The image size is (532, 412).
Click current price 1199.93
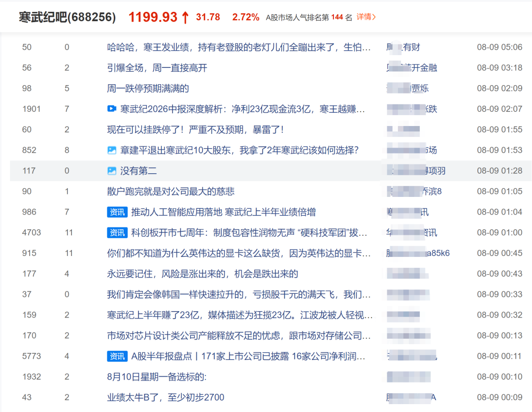click(x=153, y=17)
